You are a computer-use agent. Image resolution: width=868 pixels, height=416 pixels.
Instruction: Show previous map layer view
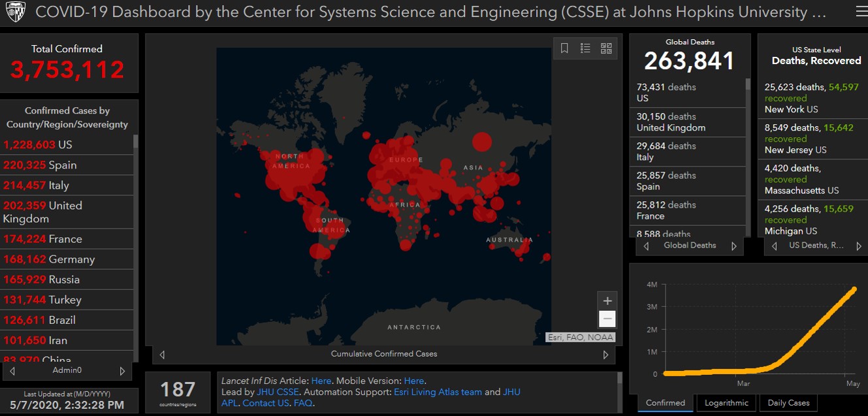162,355
